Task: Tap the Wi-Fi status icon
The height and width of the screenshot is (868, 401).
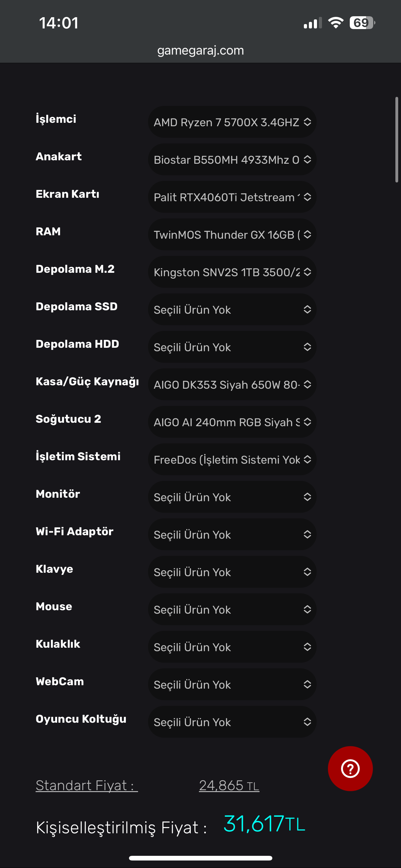Action: tap(335, 23)
